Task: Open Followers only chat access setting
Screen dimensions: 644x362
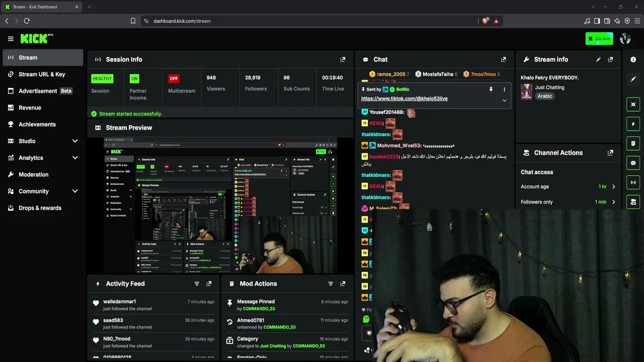Action: tap(568, 202)
